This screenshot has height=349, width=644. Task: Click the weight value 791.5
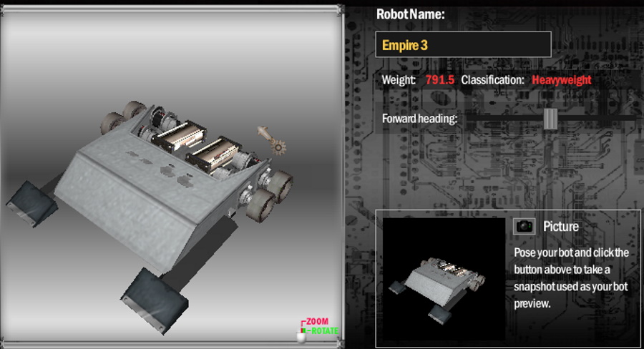pos(439,80)
